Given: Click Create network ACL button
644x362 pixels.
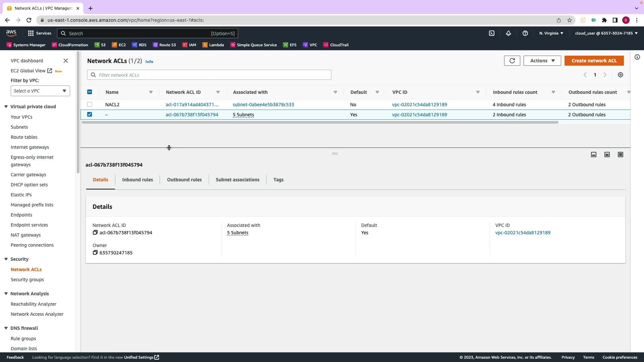Looking at the screenshot, I should click(x=594, y=61).
